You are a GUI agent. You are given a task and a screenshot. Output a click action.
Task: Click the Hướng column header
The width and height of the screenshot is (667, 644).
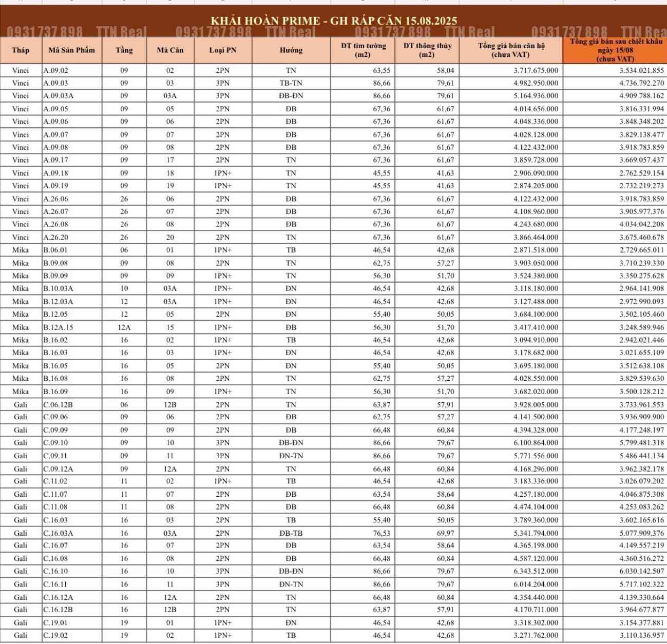(291, 50)
